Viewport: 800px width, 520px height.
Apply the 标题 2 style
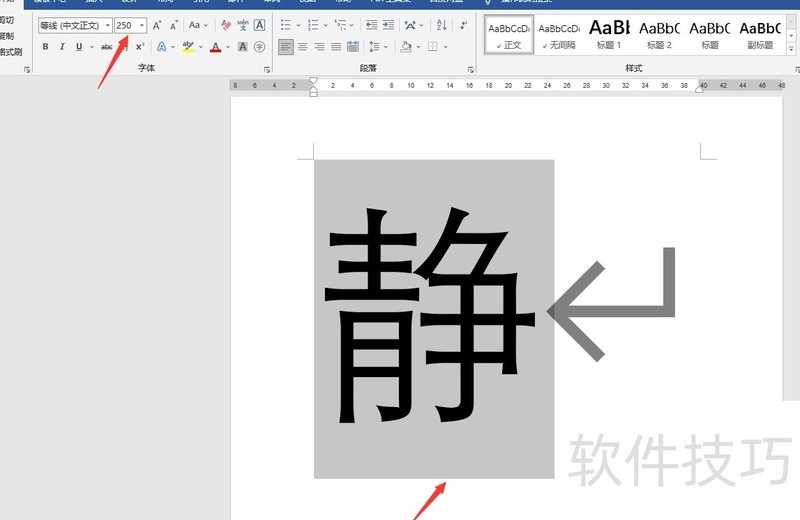pyautogui.click(x=659, y=35)
